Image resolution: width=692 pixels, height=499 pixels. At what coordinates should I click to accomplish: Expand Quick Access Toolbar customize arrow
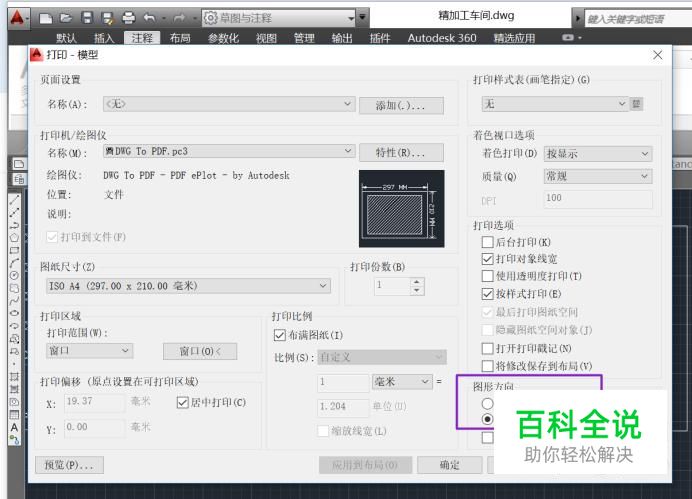click(x=362, y=18)
